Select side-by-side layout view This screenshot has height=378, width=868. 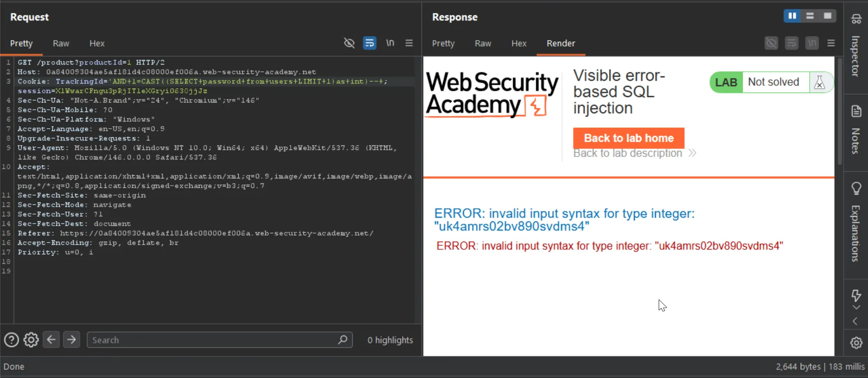click(x=792, y=16)
